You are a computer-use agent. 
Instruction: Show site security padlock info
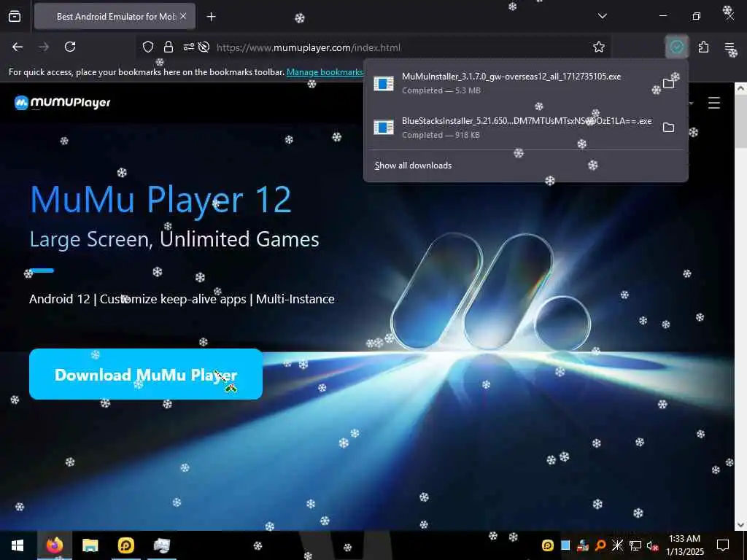(169, 47)
